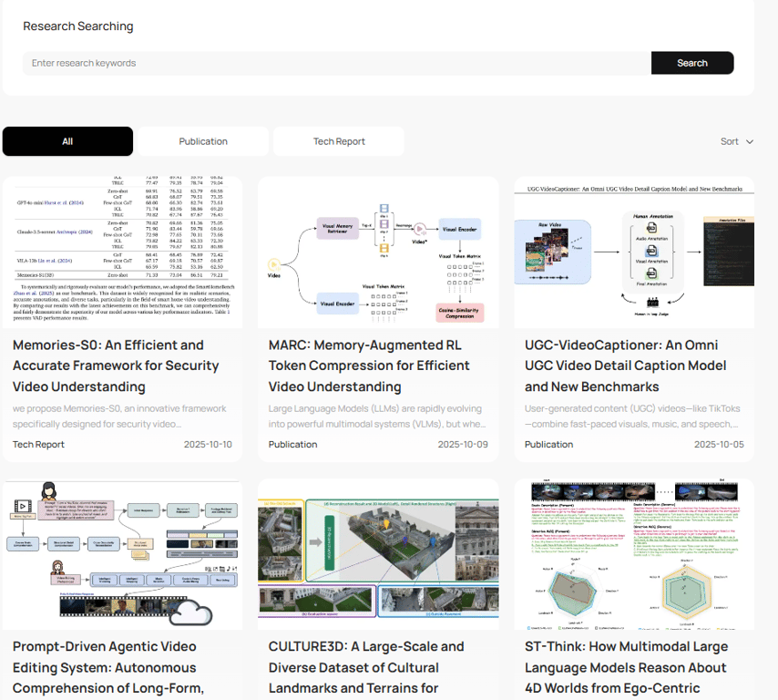The height and width of the screenshot is (700, 778).
Task: Click the research keywords input field
Action: point(337,63)
